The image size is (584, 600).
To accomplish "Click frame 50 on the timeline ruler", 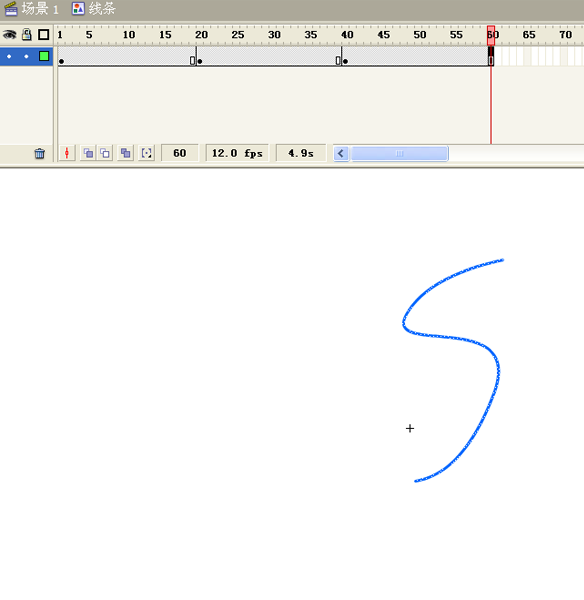I will click(419, 35).
